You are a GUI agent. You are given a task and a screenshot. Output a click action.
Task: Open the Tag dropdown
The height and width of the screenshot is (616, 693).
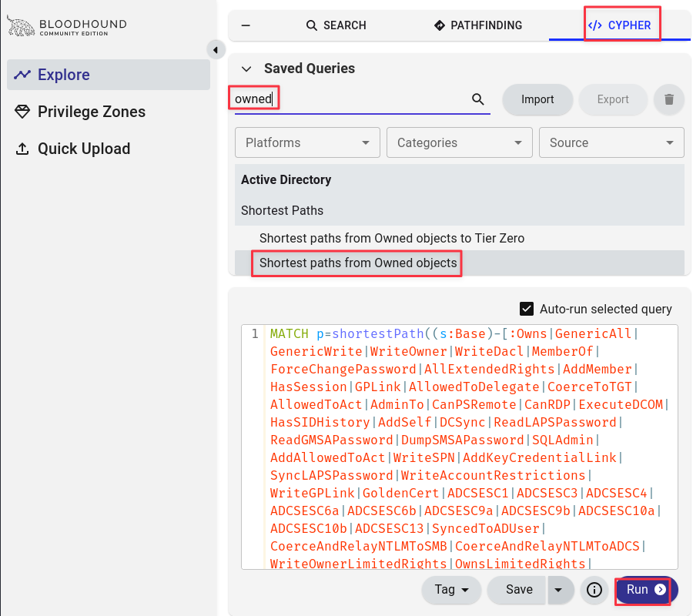coord(451,590)
